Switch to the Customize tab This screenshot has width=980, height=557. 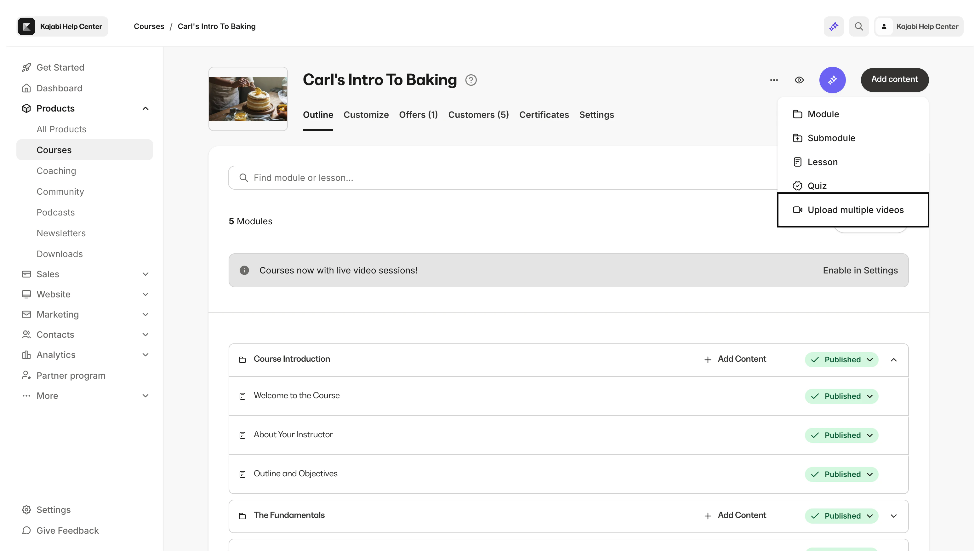[x=366, y=115]
